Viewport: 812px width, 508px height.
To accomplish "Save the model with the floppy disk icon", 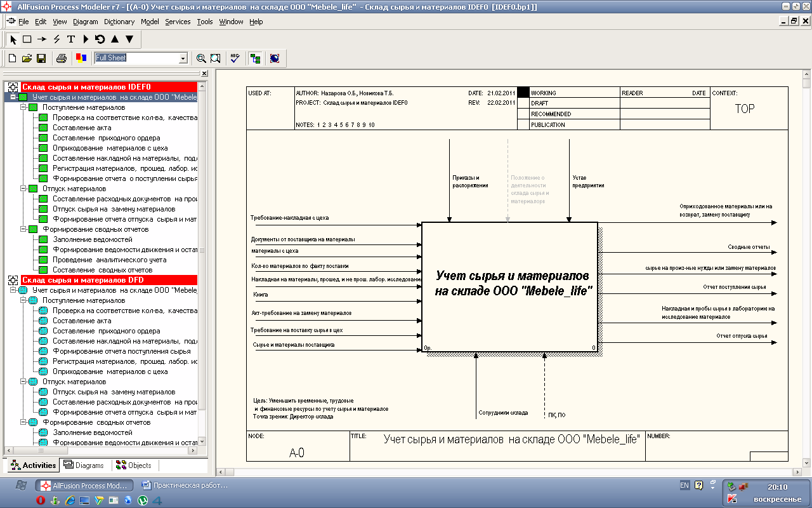I will pyautogui.click(x=41, y=58).
